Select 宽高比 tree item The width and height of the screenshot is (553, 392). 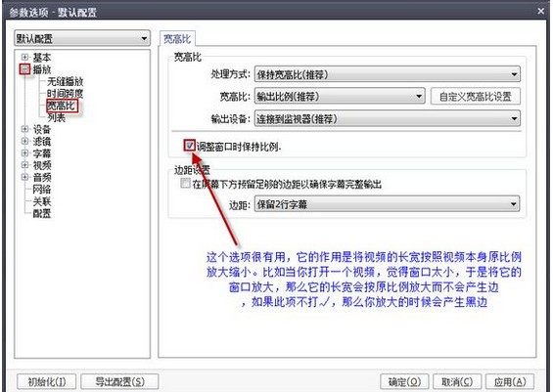pyautogui.click(x=61, y=106)
